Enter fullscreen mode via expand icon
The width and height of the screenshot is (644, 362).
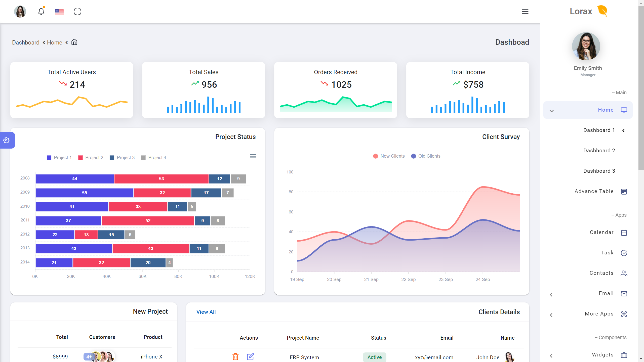(x=77, y=11)
